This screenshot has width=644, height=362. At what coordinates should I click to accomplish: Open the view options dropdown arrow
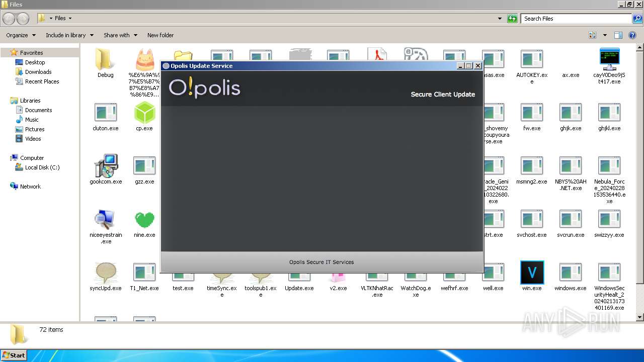(x=605, y=35)
